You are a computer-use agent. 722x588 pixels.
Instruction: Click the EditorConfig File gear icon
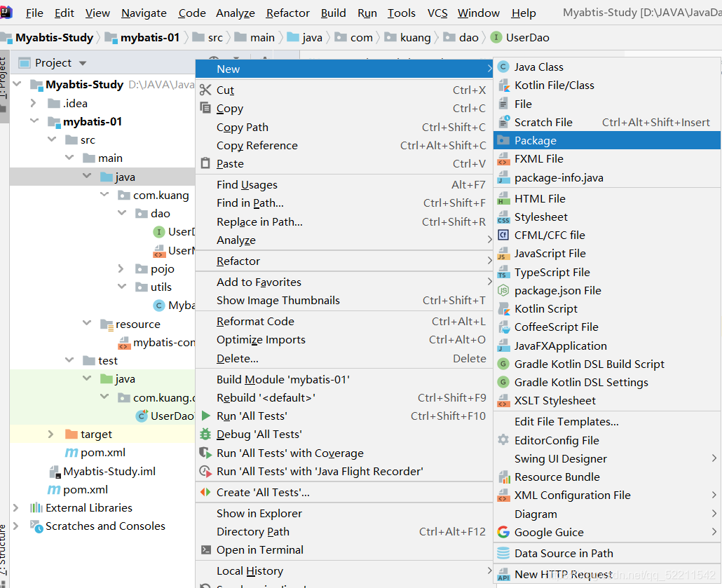coord(503,440)
